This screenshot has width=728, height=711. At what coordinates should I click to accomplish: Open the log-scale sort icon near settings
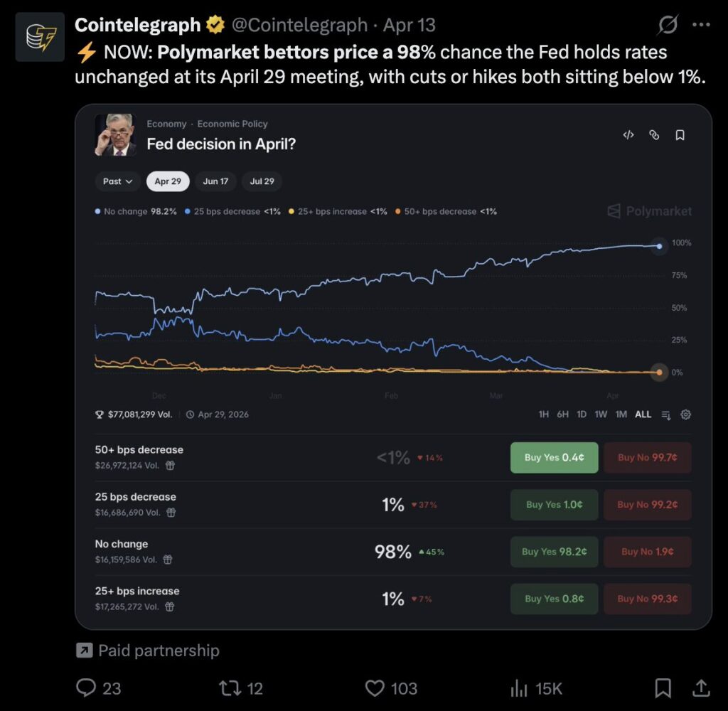(665, 414)
